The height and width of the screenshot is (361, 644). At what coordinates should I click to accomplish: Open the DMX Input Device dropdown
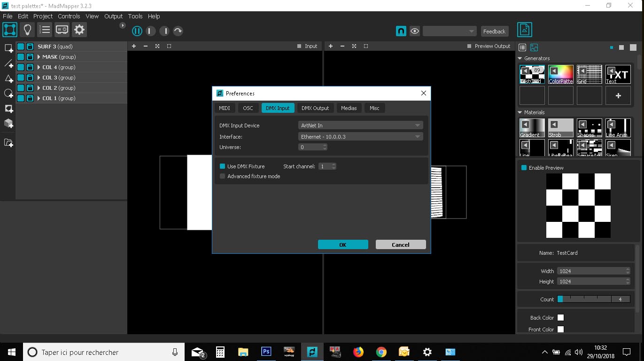(361, 126)
